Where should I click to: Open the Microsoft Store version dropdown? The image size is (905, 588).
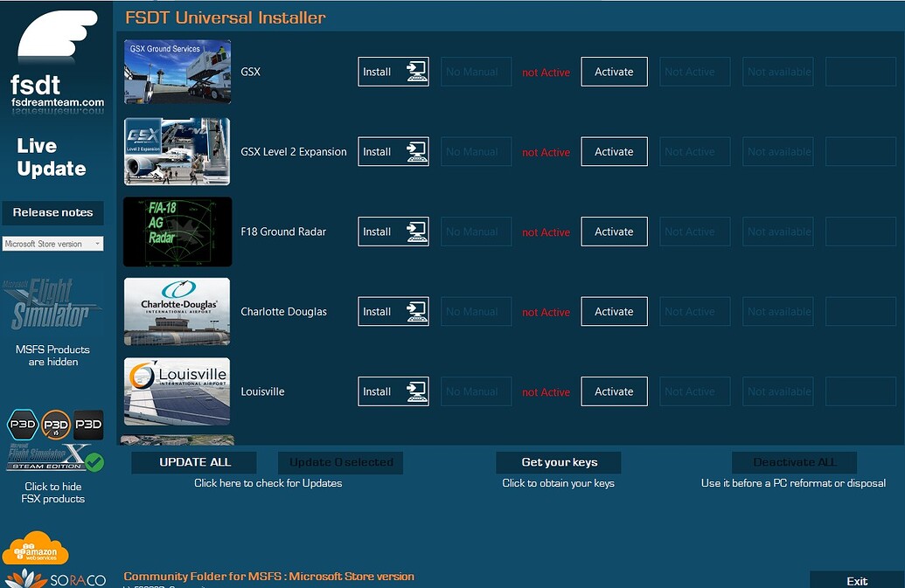[53, 243]
